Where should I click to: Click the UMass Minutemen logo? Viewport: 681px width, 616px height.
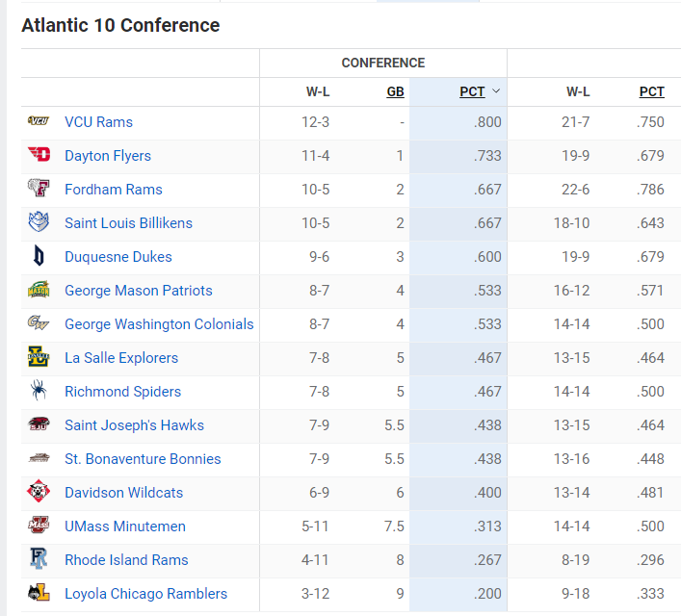click(39, 525)
